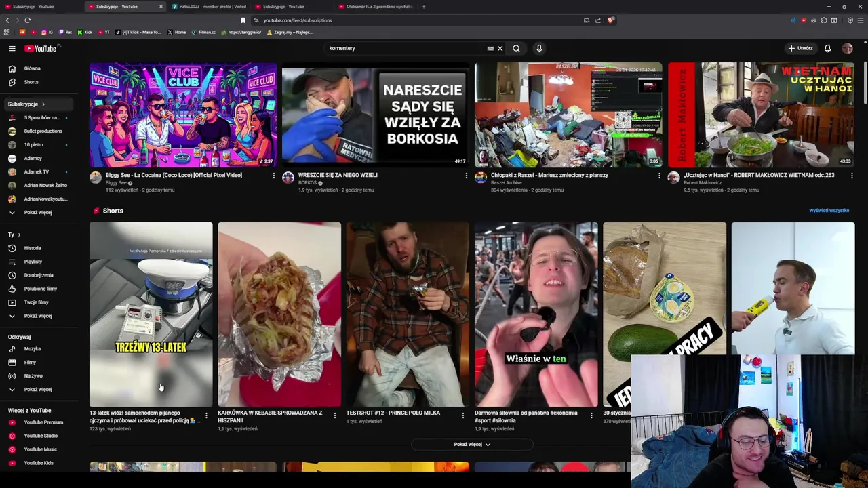Open the Raszei Archive channel avatar
Viewport: 868px width, 488px height.
click(x=481, y=178)
